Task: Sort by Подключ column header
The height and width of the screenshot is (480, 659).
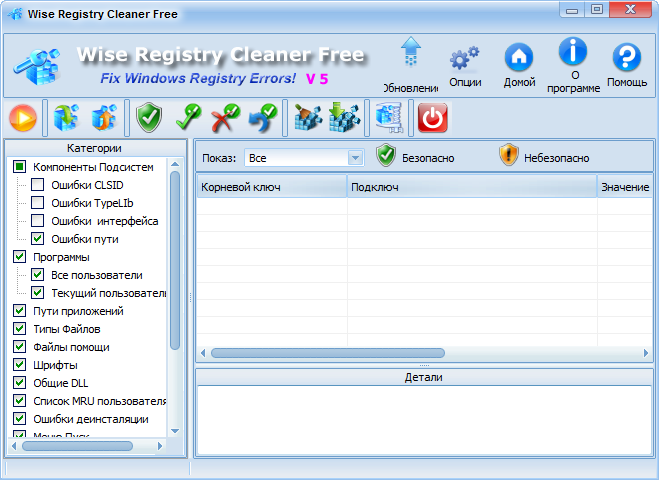Action: (x=472, y=187)
